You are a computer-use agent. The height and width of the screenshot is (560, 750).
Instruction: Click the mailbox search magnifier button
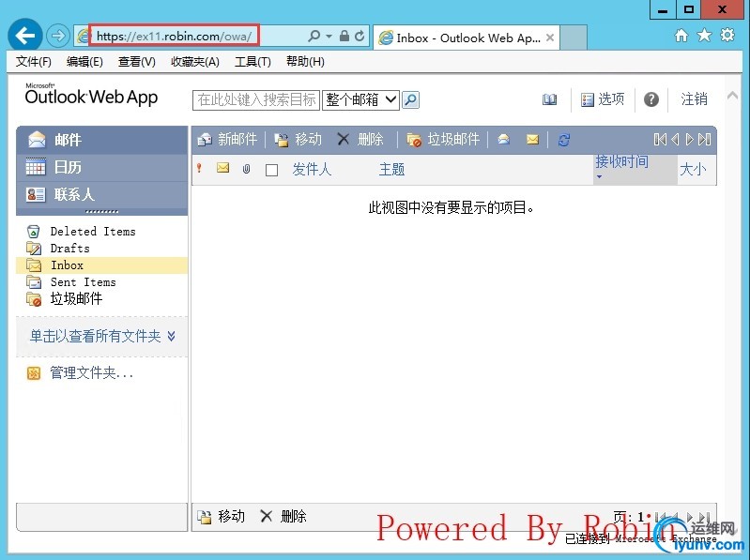click(x=410, y=99)
